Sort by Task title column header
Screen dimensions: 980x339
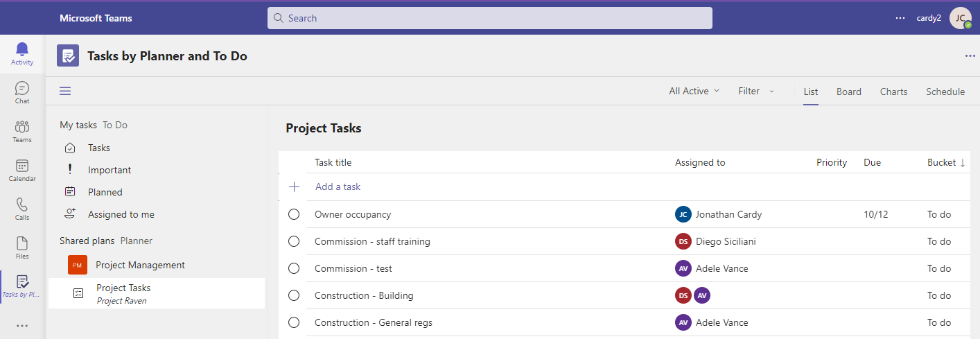[333, 162]
